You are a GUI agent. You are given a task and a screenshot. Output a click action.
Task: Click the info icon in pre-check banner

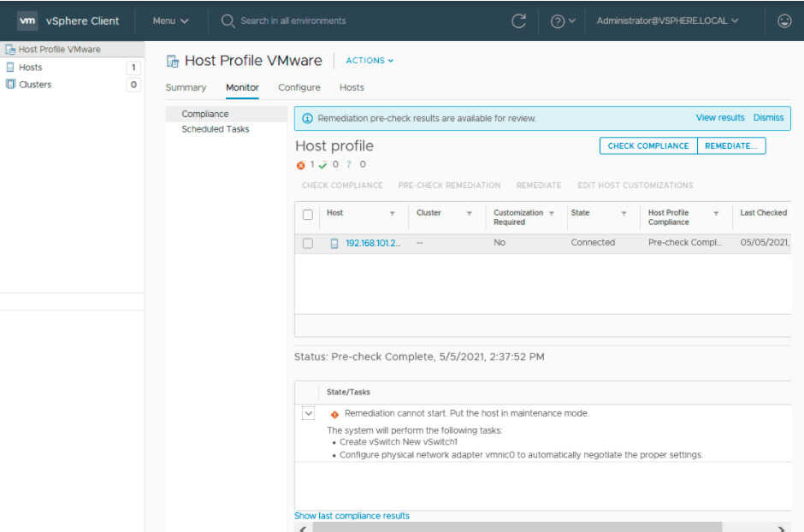pyautogui.click(x=307, y=118)
